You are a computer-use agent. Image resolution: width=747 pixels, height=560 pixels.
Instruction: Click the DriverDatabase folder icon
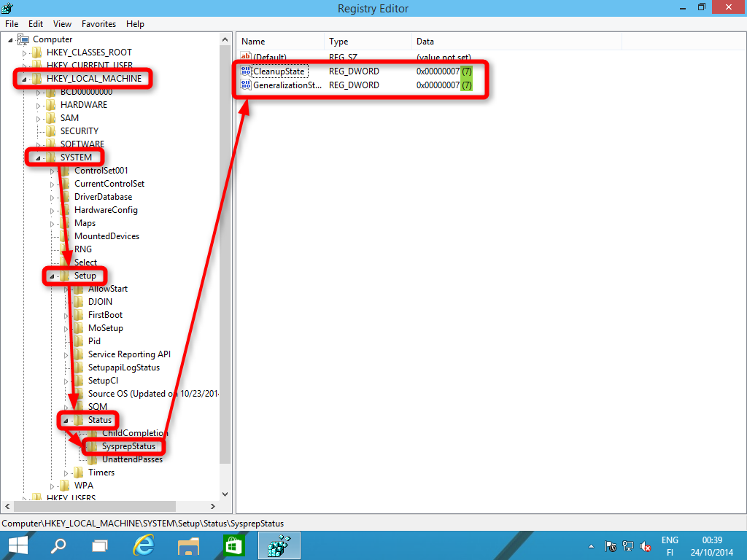pos(65,197)
